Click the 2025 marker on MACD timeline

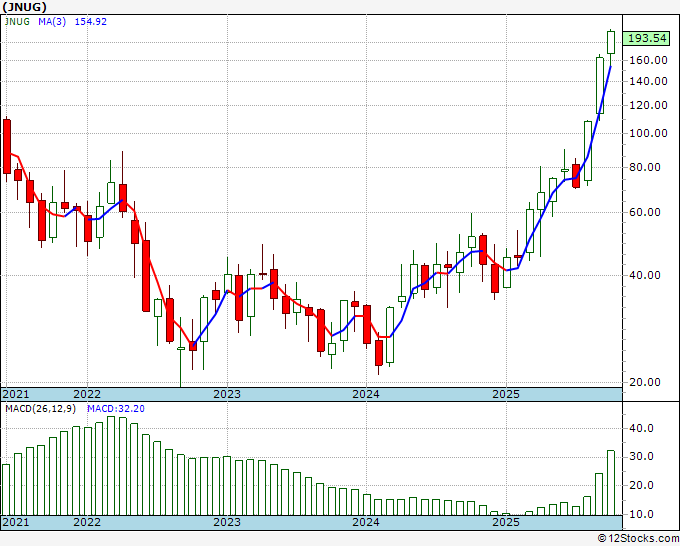pos(505,522)
